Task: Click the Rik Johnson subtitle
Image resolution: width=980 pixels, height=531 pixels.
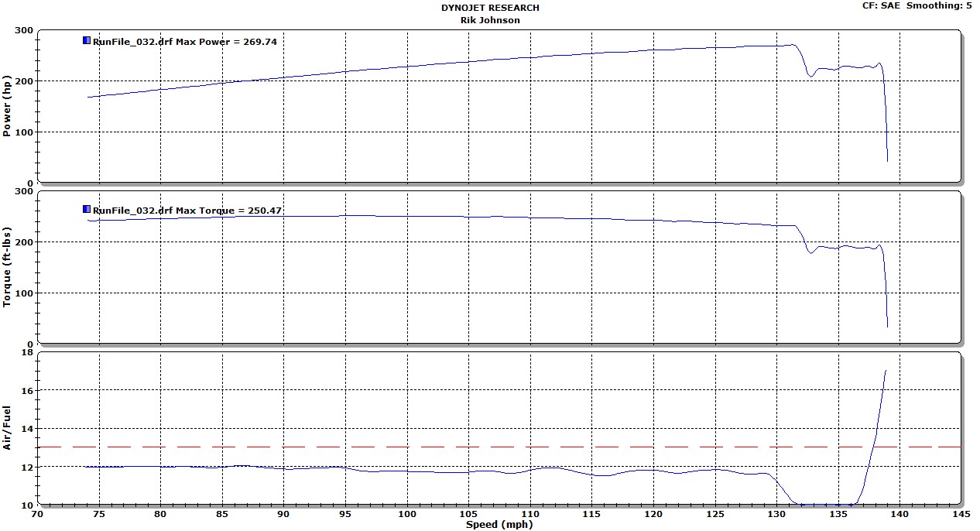Action: click(490, 20)
